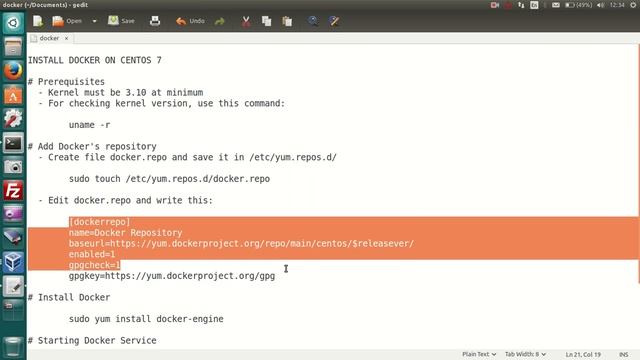The height and width of the screenshot is (360, 640).
Task: Open the Find search tool
Action: (313, 21)
